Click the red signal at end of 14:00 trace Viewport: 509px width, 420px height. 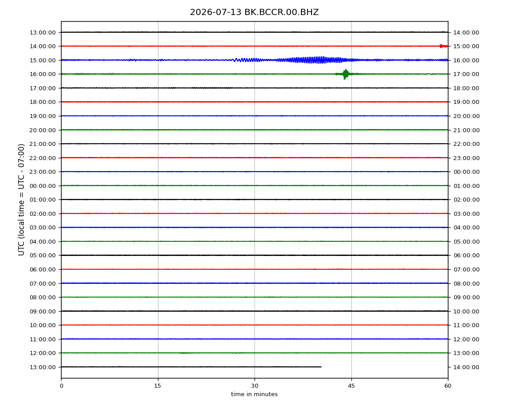pyautogui.click(x=443, y=46)
